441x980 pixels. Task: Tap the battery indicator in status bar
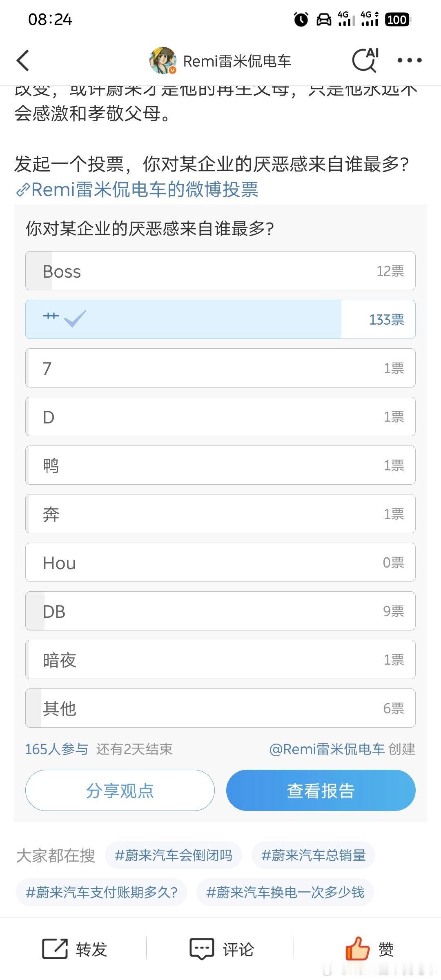click(x=397, y=20)
